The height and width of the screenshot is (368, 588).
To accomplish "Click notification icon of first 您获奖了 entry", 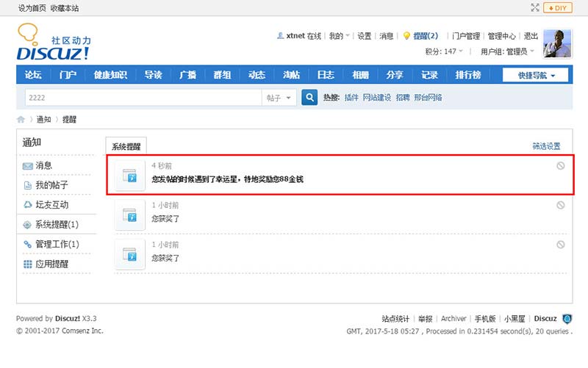I will [x=130, y=214].
